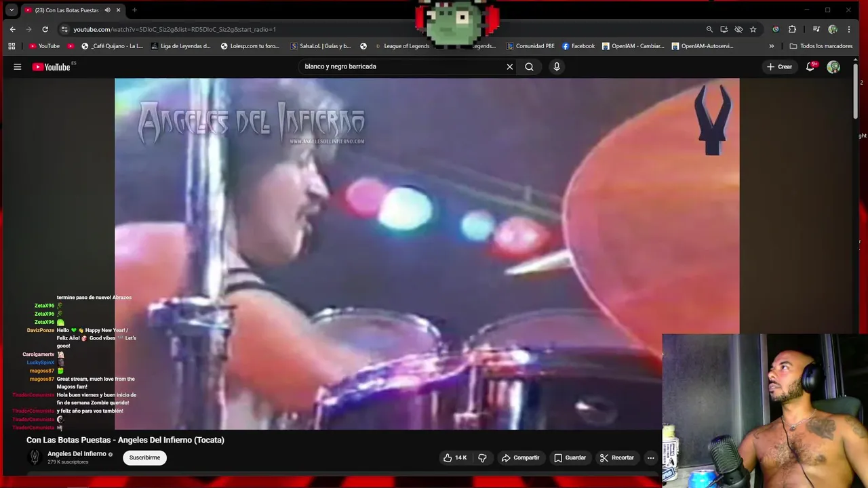Subscribe with Suscribirme button

(144, 457)
